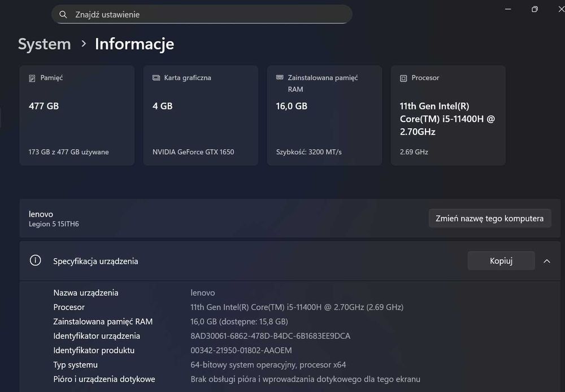Click the RAM icon beside Zainstalowana pamięć
Image resolution: width=565 pixels, height=392 pixels.
(x=280, y=77)
